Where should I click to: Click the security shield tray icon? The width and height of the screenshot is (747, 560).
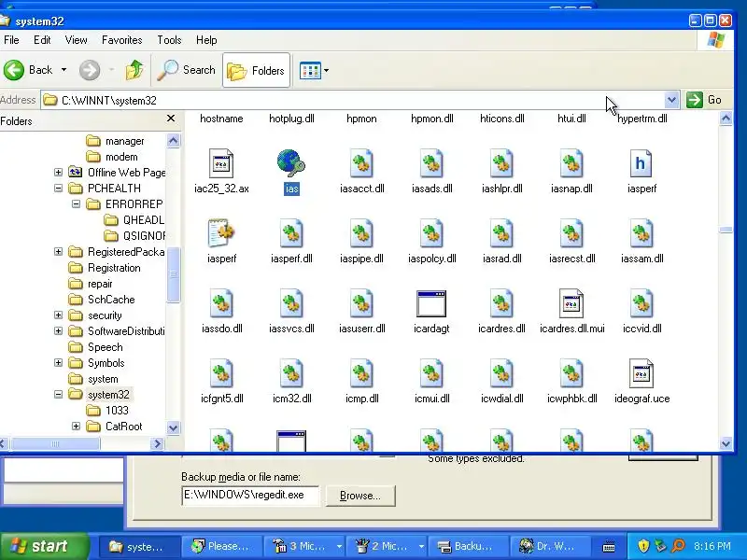click(x=643, y=546)
